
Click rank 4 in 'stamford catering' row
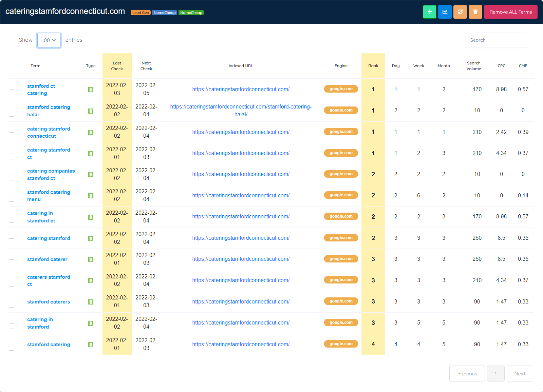pyautogui.click(x=373, y=344)
